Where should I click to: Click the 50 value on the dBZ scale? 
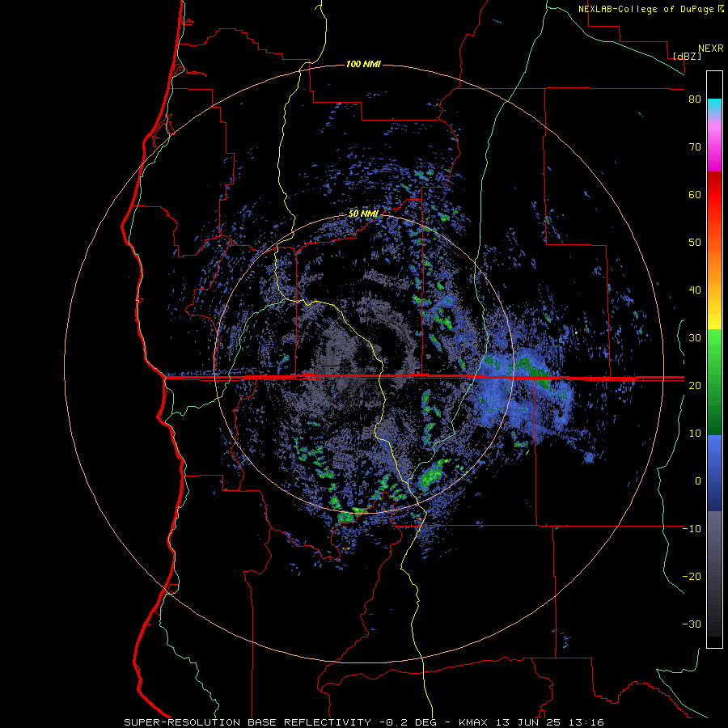click(695, 243)
